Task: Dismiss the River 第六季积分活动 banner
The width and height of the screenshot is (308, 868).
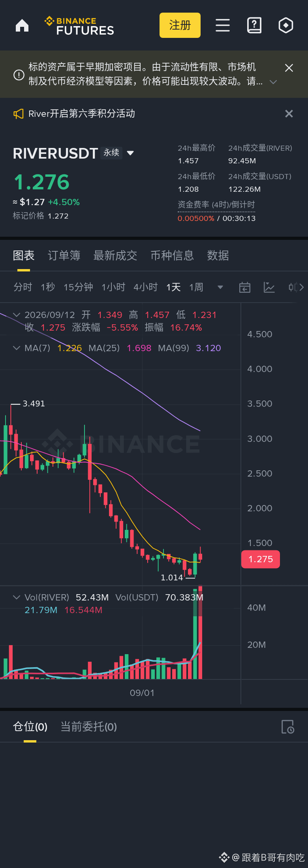Action: [x=289, y=114]
